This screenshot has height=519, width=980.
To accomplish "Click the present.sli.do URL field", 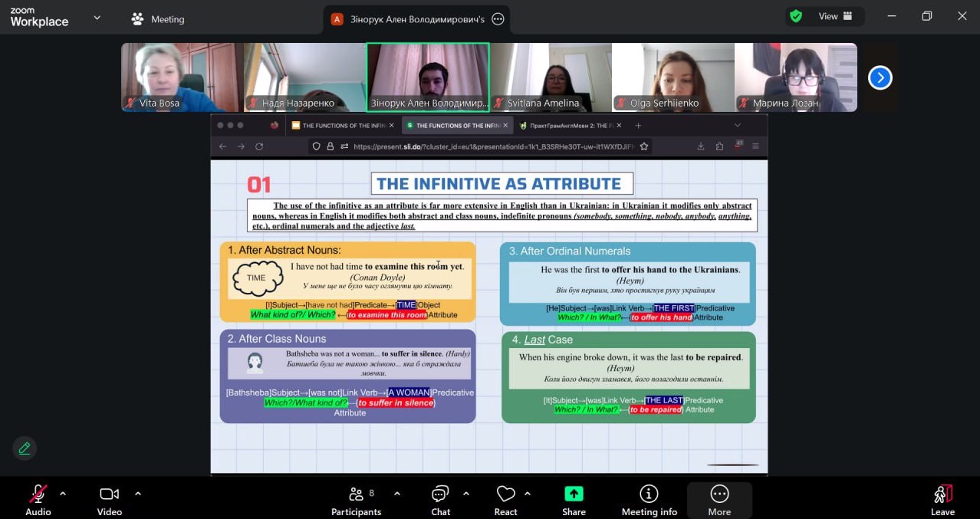I will [493, 146].
